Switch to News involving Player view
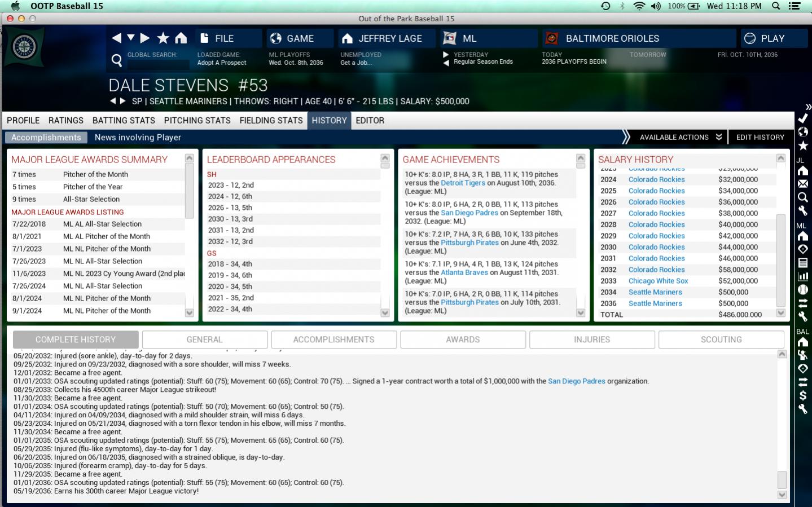This screenshot has height=507, width=812. tap(138, 137)
